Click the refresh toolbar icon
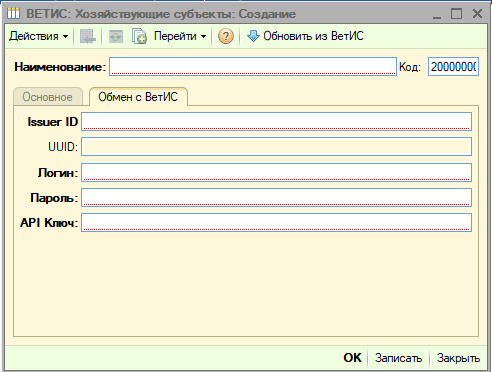 (x=116, y=36)
